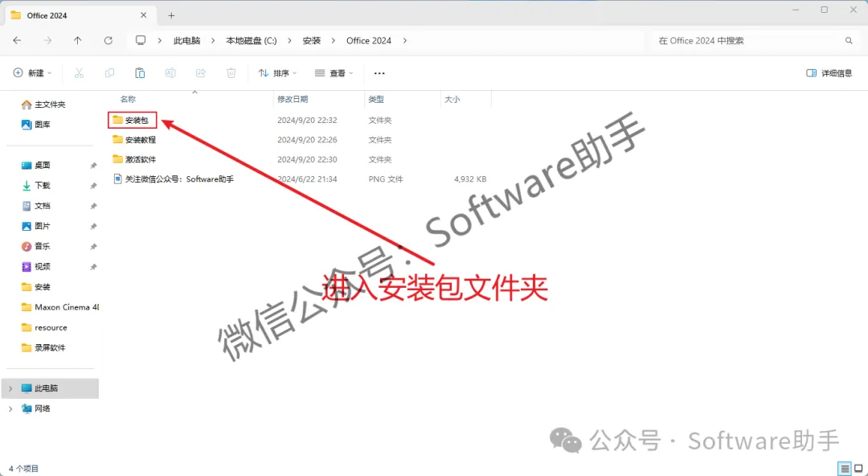The height and width of the screenshot is (476, 868).
Task: Open 下载 in quick access
Action: coord(36,186)
